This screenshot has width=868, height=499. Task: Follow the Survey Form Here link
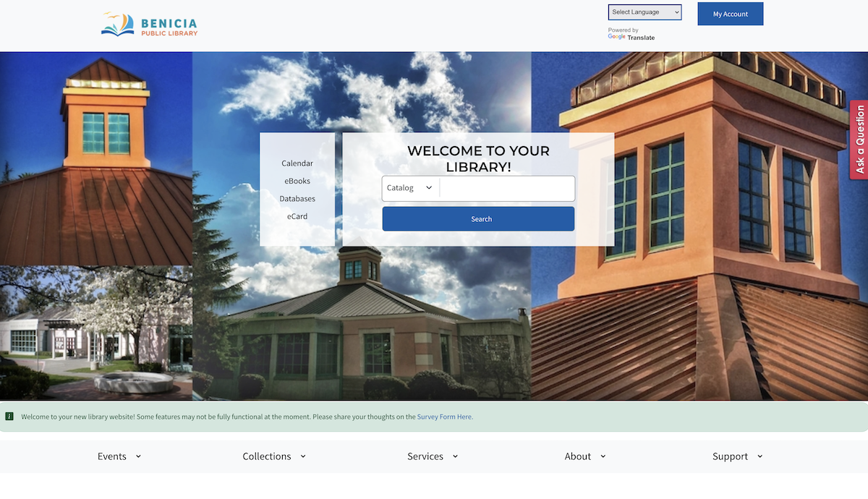point(445,417)
